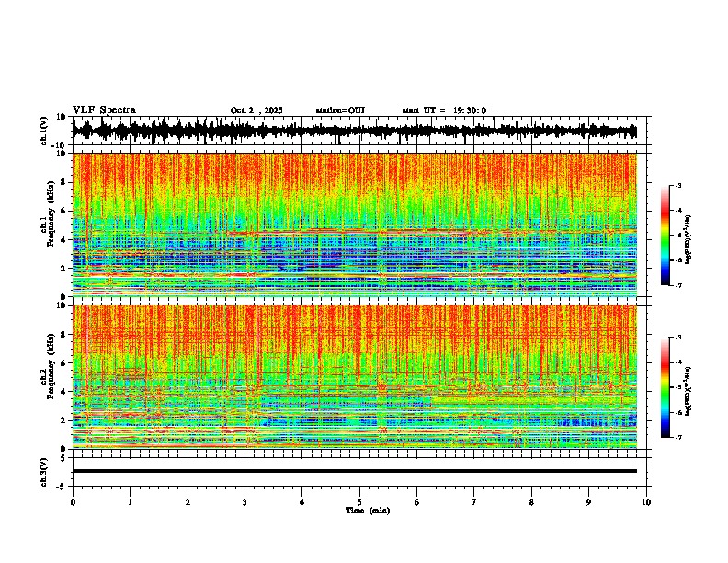Click time axis tick label '2'
The image size is (728, 563).
[188, 502]
